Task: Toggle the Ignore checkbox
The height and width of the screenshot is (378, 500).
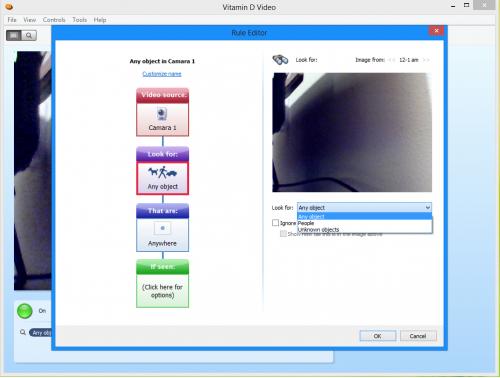Action: tap(275, 223)
